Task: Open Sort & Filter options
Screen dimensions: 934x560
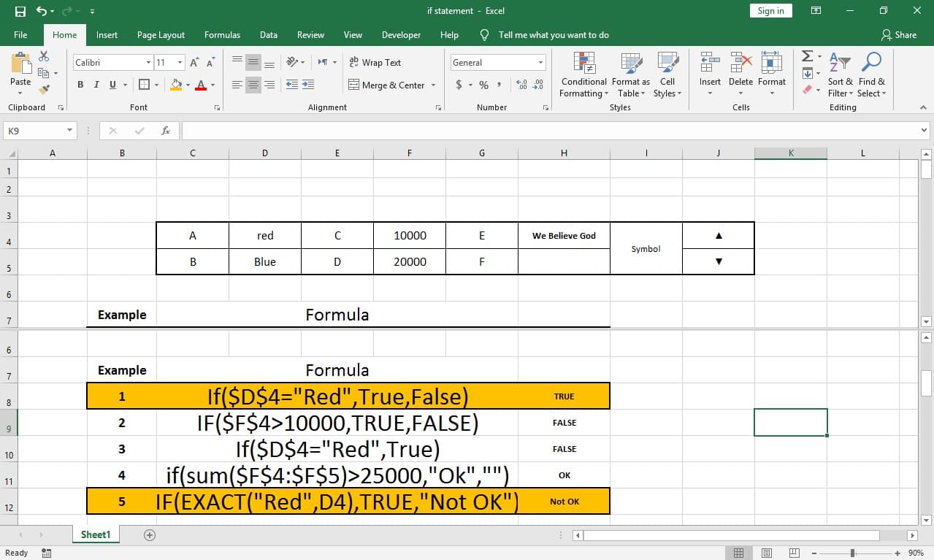Action: tap(840, 73)
